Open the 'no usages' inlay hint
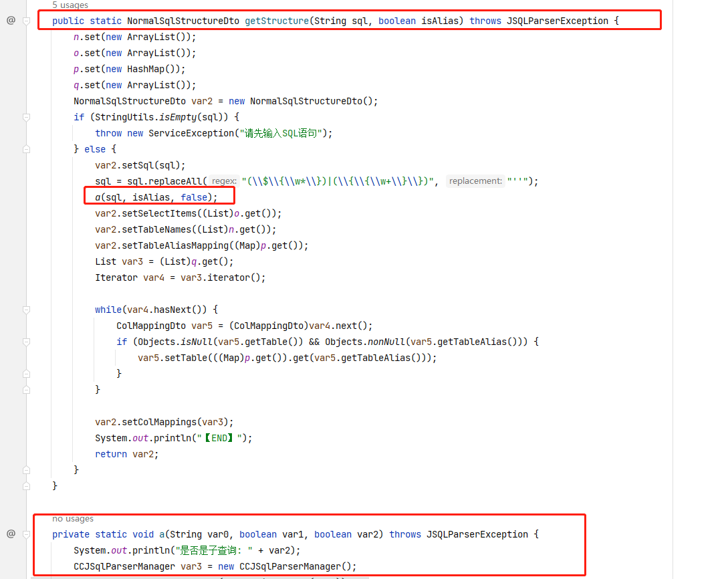728x579 pixels. pyautogui.click(x=72, y=519)
